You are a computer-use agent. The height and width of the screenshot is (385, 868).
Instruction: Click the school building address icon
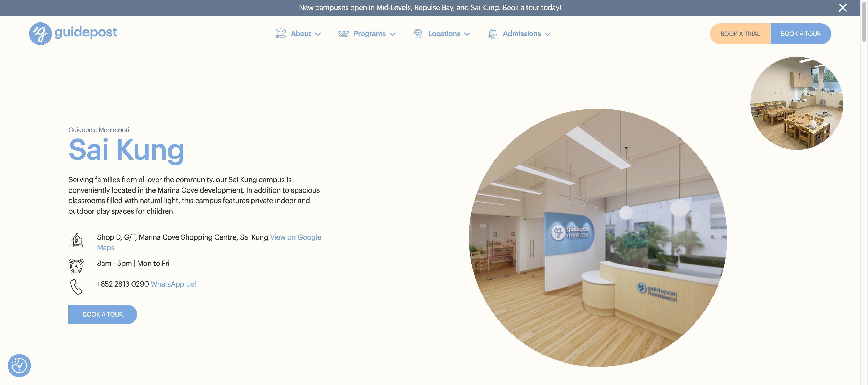coord(76,240)
